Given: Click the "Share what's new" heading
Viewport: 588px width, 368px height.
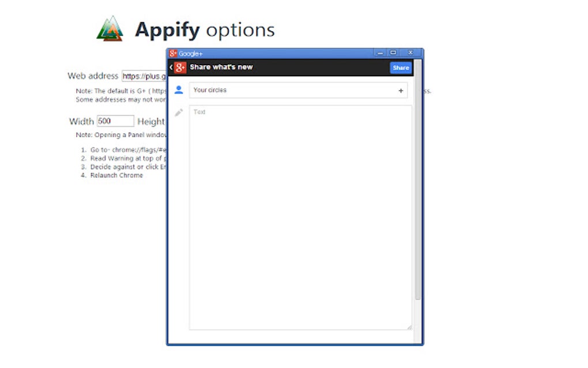Looking at the screenshot, I should pos(221,67).
